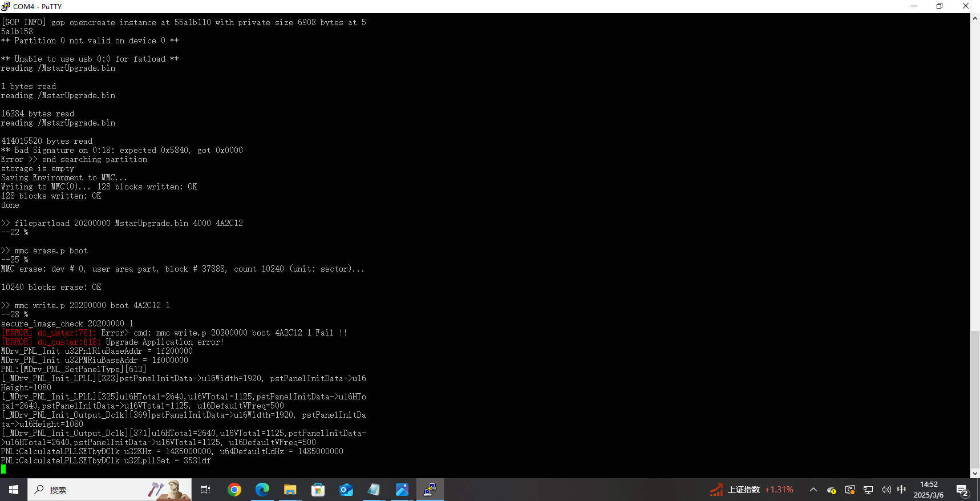Open Outlook from the taskbar
The image size is (980, 501).
pyautogui.click(x=346, y=490)
